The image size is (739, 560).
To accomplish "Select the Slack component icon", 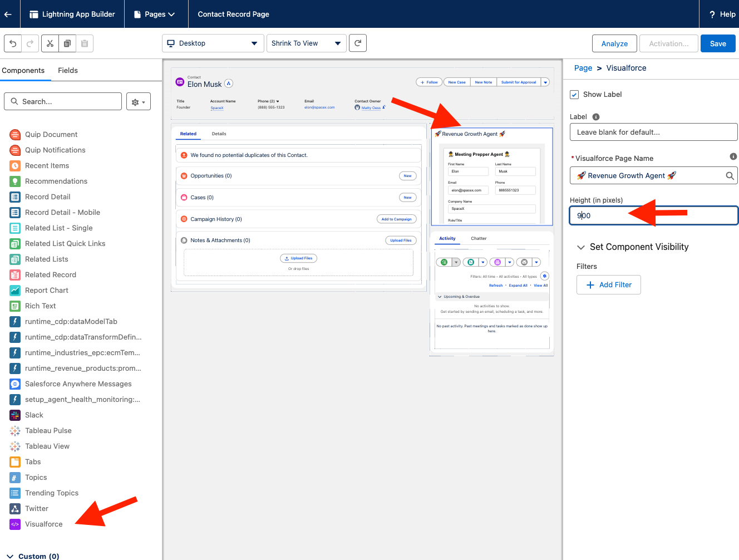I will 14,415.
